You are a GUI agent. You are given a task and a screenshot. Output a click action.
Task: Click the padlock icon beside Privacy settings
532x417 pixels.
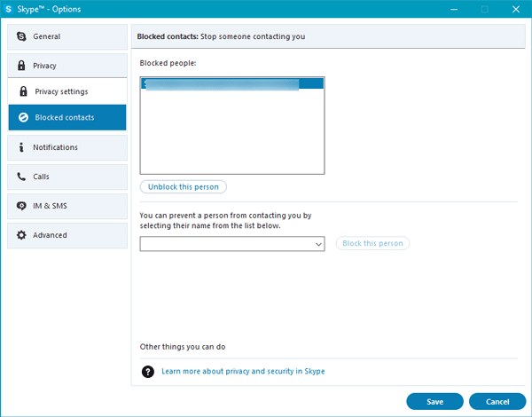23,91
